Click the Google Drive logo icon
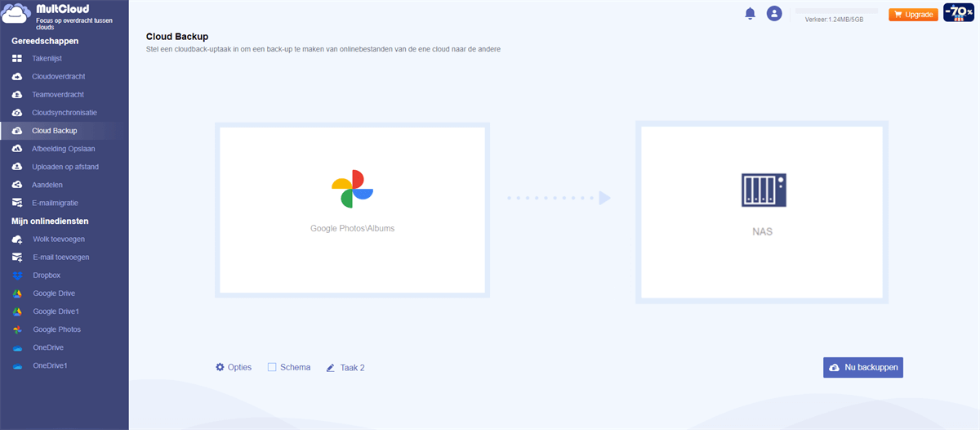Image resolution: width=980 pixels, height=430 pixels. 17,293
